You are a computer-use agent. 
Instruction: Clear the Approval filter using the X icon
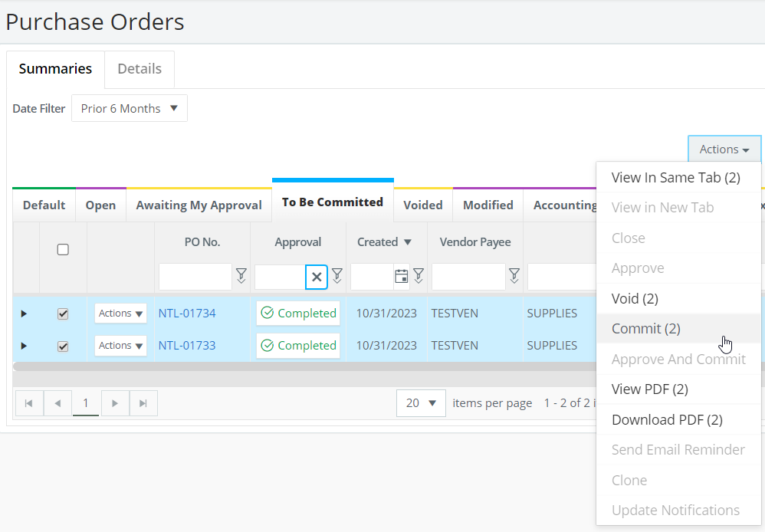316,277
